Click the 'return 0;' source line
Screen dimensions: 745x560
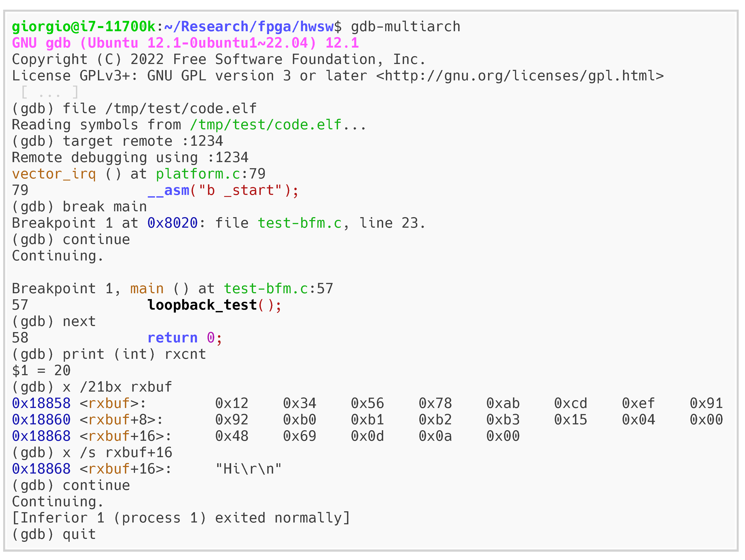tap(185, 338)
